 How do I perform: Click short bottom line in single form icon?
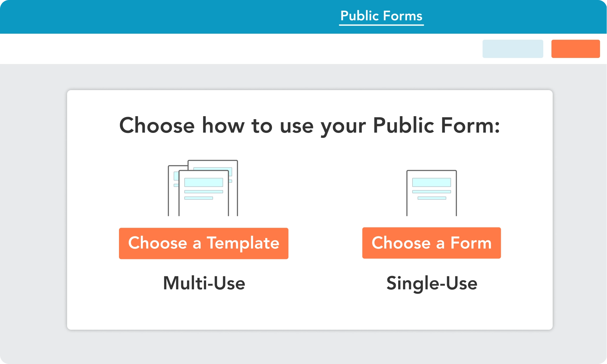[432, 198]
